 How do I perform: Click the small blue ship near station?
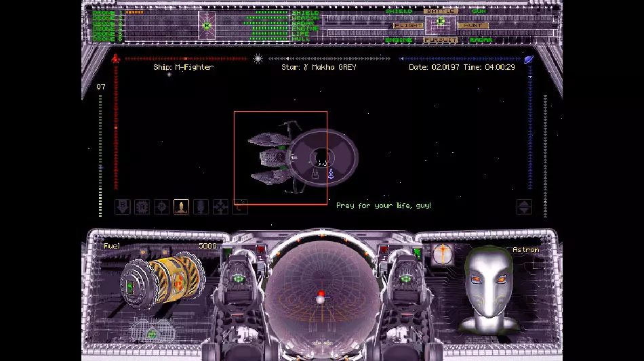click(331, 174)
